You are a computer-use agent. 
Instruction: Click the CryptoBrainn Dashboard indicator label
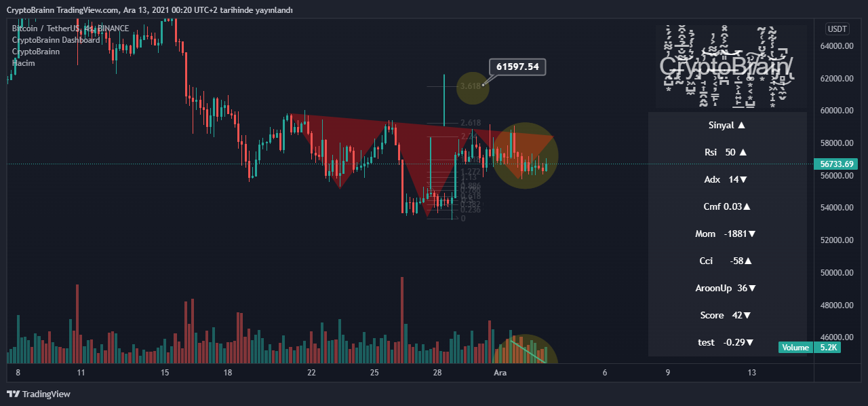point(56,40)
